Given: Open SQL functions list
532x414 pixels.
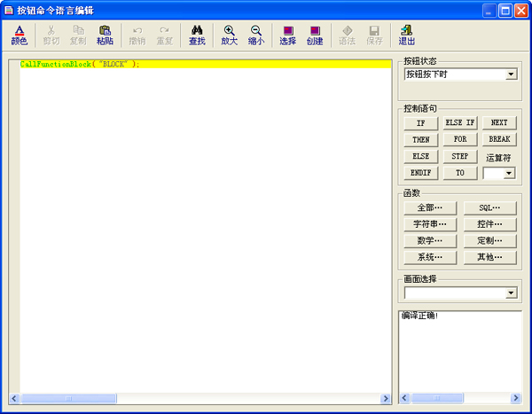Looking at the screenshot, I should coord(490,208).
